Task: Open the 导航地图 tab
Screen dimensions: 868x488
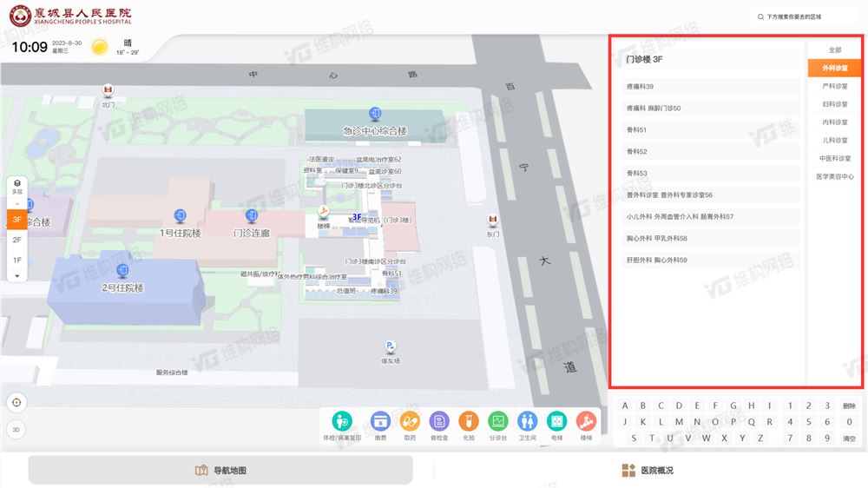Action: click(x=220, y=470)
